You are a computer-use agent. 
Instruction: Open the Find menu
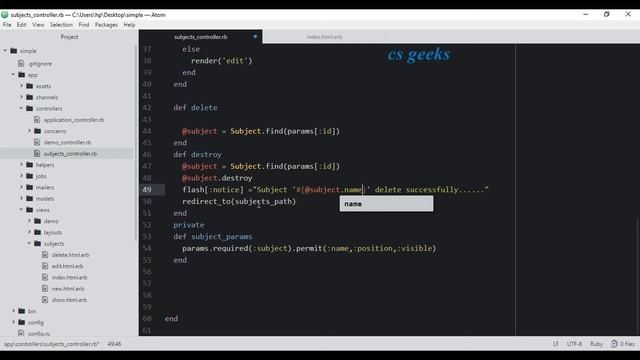(84, 25)
